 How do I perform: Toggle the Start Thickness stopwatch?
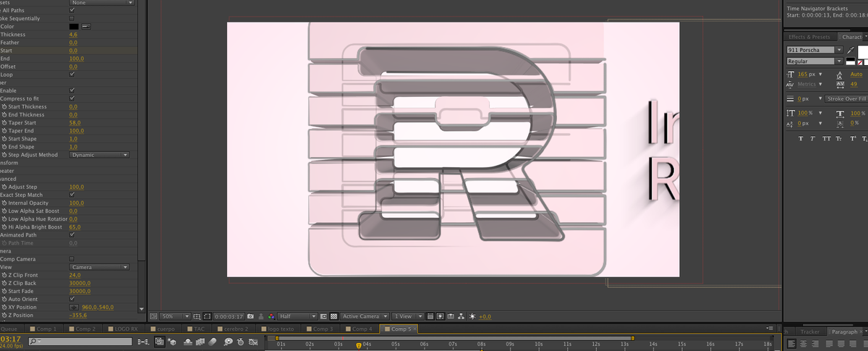(x=4, y=106)
